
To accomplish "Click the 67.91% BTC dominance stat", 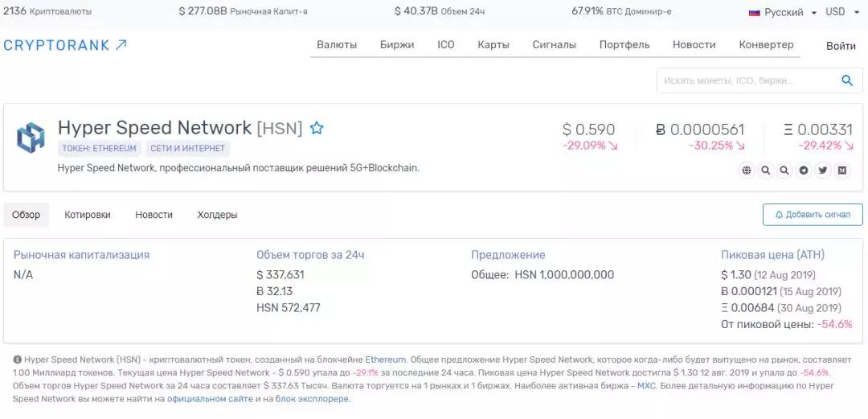I will point(621,11).
